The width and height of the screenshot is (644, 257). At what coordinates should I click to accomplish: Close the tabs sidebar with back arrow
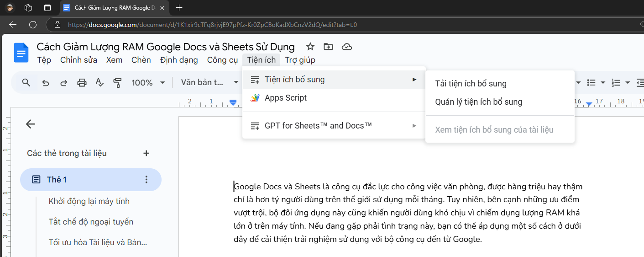click(x=31, y=124)
